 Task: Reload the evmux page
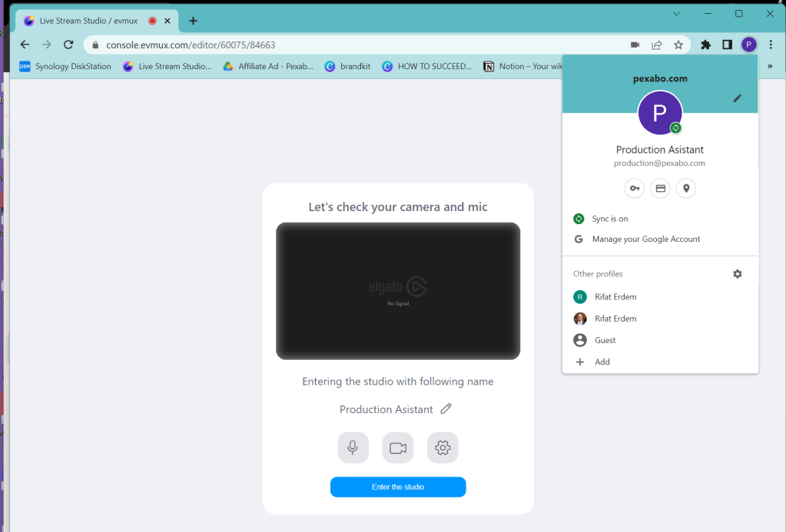click(68, 45)
